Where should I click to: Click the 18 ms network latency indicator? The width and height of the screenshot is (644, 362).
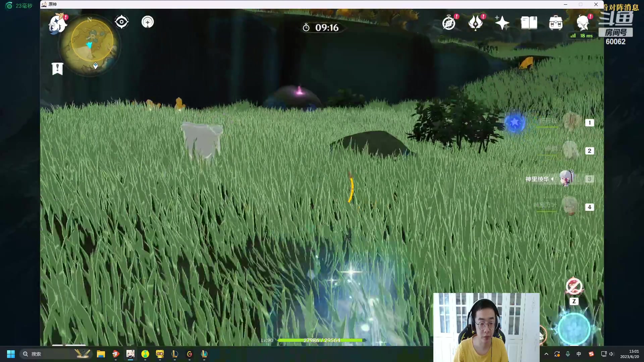coord(582,36)
